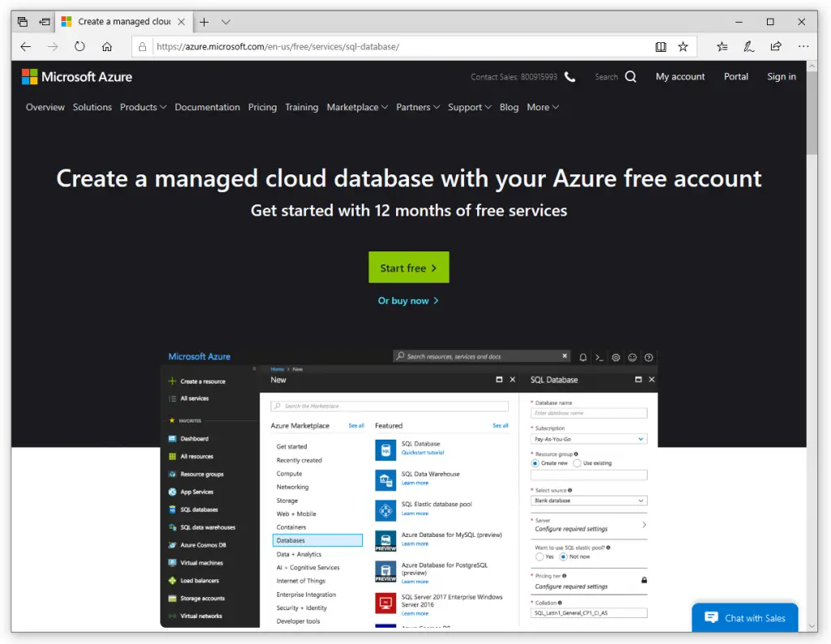Click the address bar URL field
The width and height of the screenshot is (831, 644).
(403, 46)
